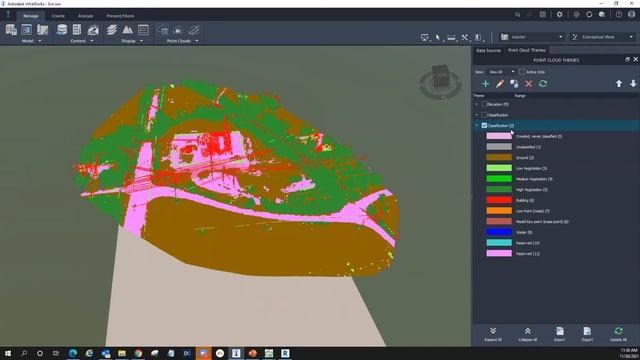Enable the unchecked Classification theme checkbox
The image size is (640, 360).
[484, 115]
